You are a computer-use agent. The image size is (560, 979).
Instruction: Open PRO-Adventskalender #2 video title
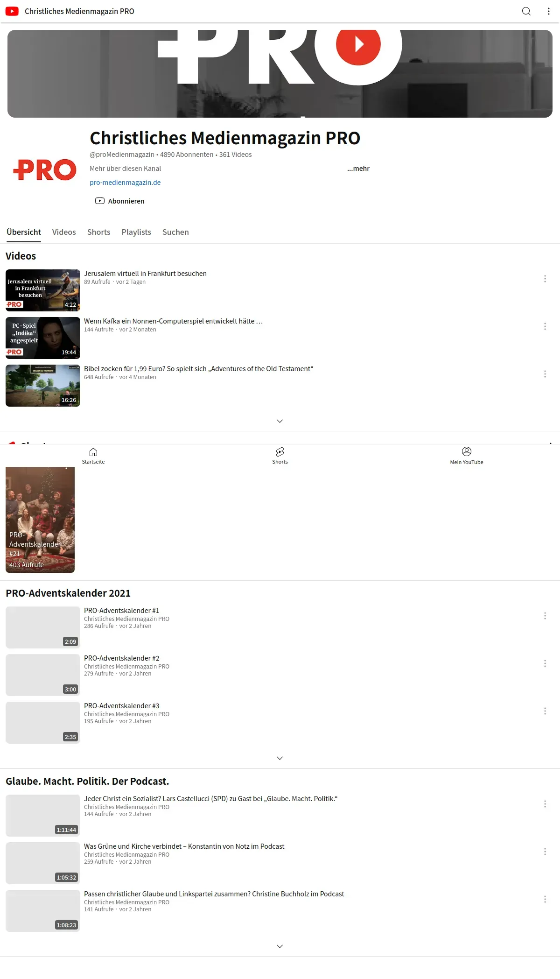pyautogui.click(x=122, y=658)
